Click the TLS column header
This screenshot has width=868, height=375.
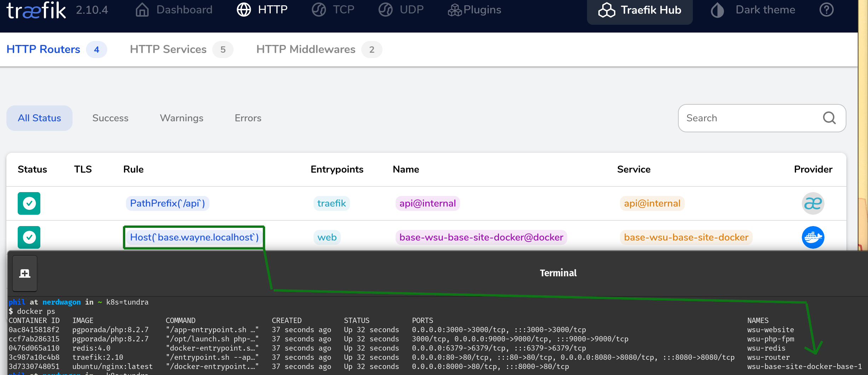pos(83,169)
